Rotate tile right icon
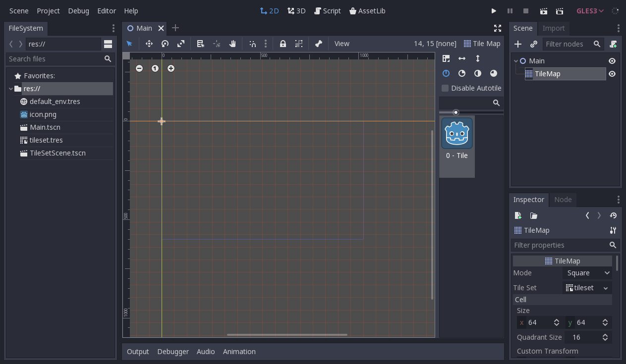 pos(462,73)
